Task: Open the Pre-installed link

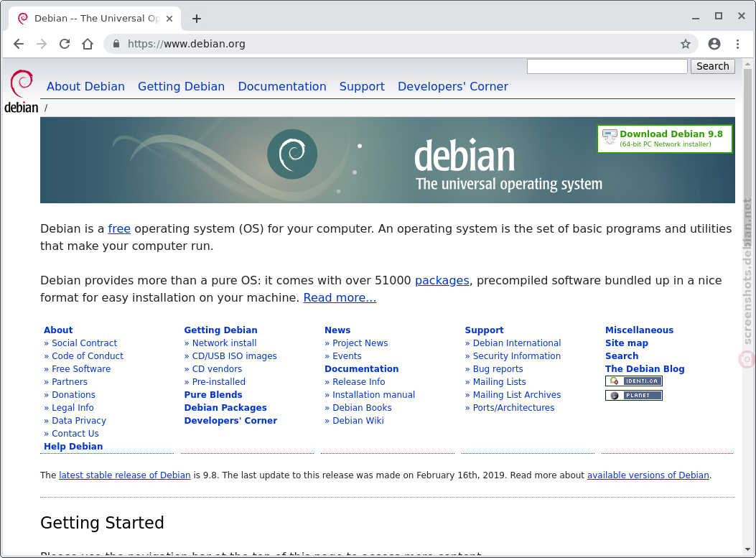Action: tap(218, 382)
